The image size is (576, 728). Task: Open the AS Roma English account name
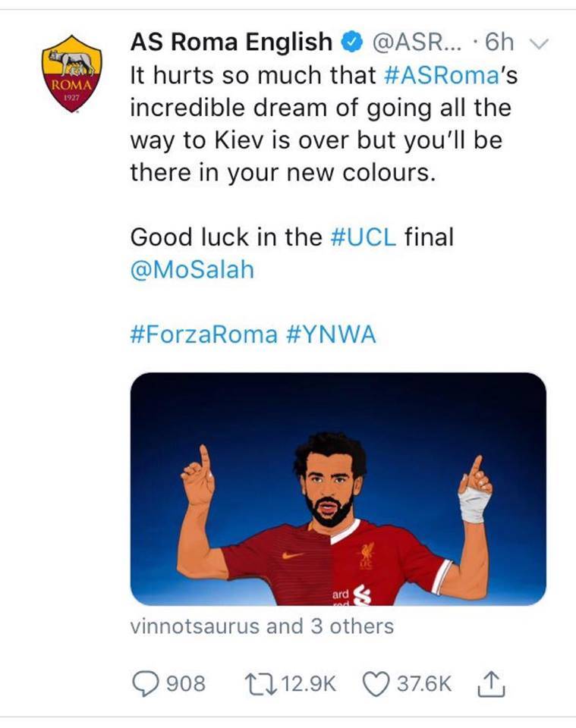pyautogui.click(x=231, y=42)
